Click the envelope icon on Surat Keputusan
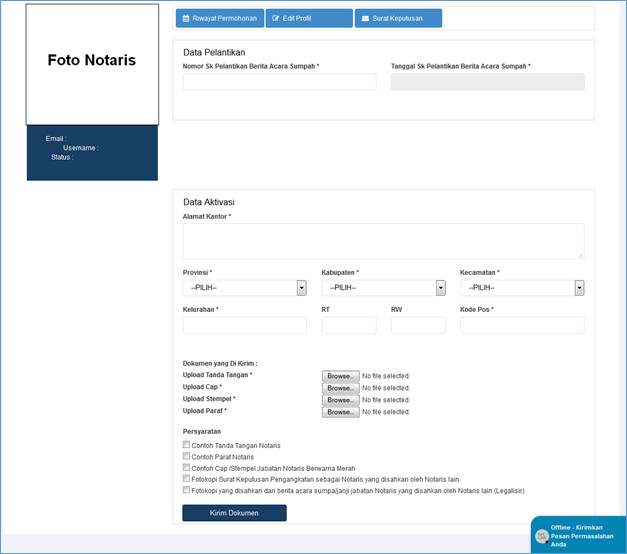627x554 pixels. pos(364,18)
